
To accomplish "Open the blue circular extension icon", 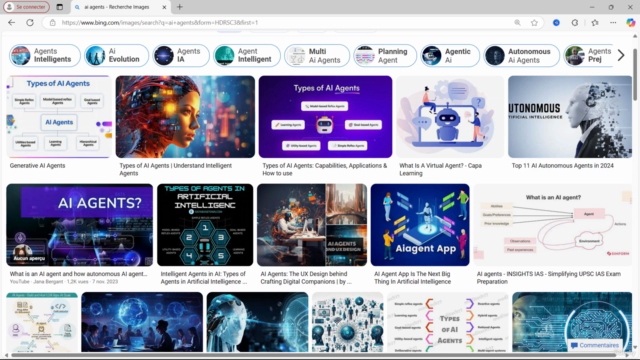I will point(556,23).
